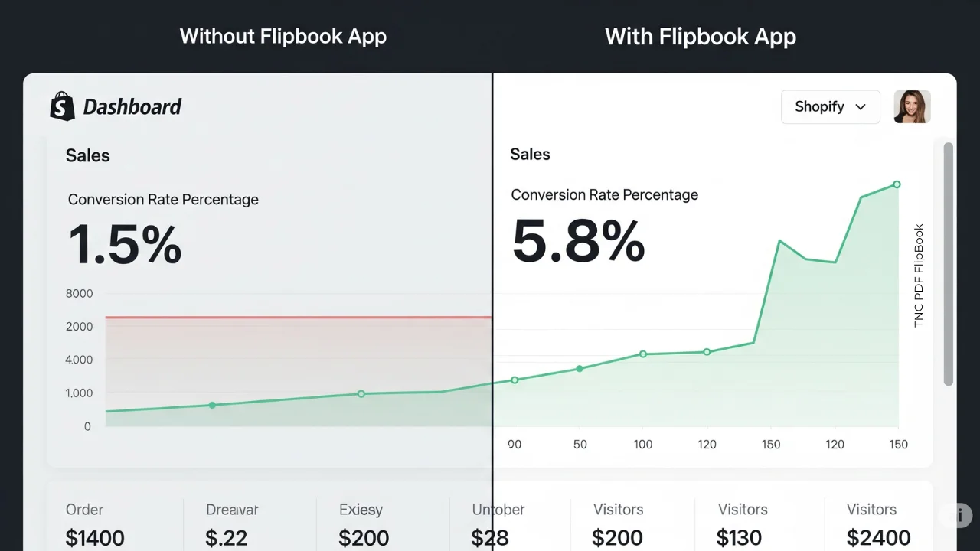The height and width of the screenshot is (551, 980).
Task: Select the Order $1400 stat card
Action: click(96, 525)
